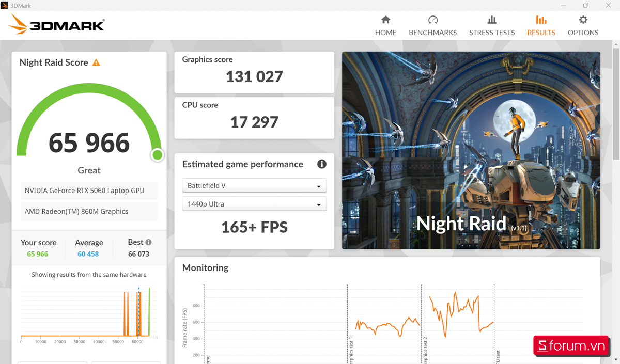The image size is (620, 364).
Task: Switch to the Stress Tests tab
Action: pos(492,25)
